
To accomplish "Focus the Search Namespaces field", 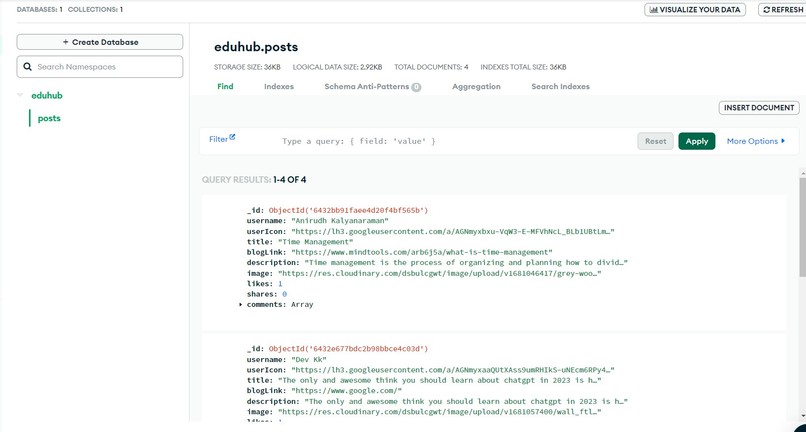I will (100, 67).
